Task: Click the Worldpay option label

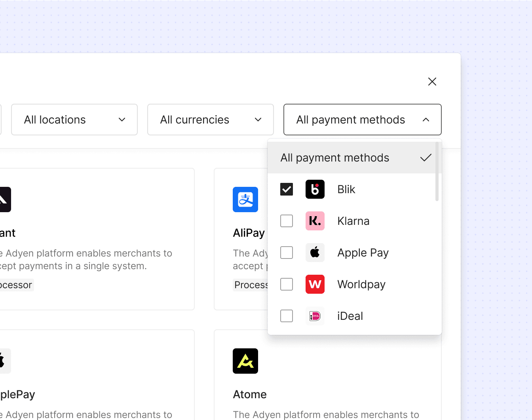Action: tap(361, 284)
